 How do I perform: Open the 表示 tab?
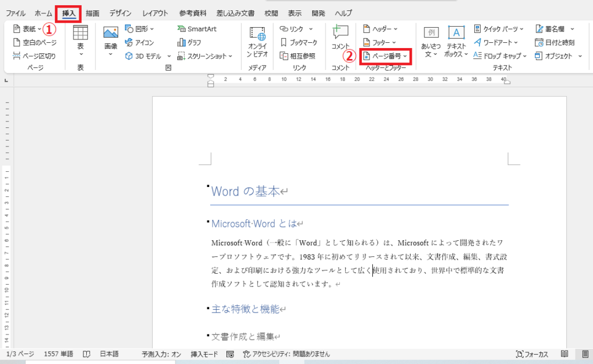(295, 13)
